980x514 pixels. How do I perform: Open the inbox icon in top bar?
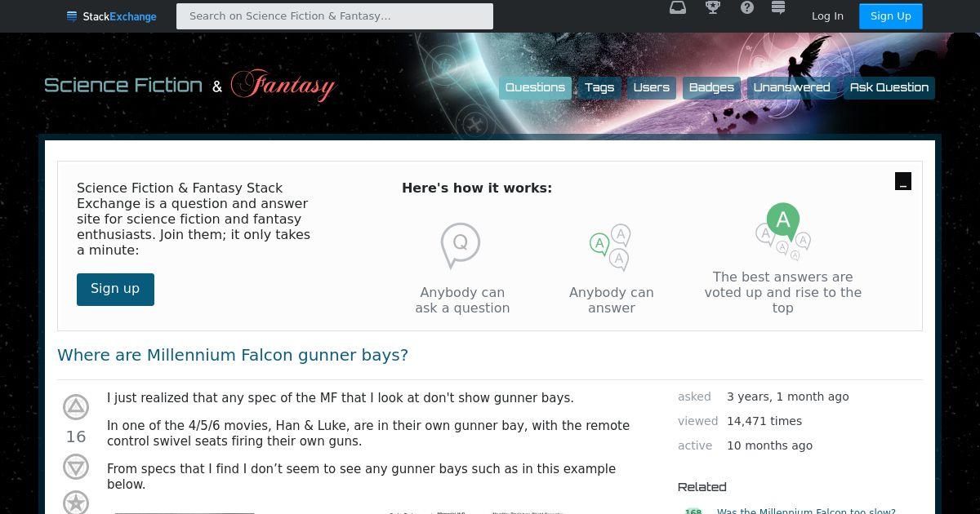coord(678,8)
